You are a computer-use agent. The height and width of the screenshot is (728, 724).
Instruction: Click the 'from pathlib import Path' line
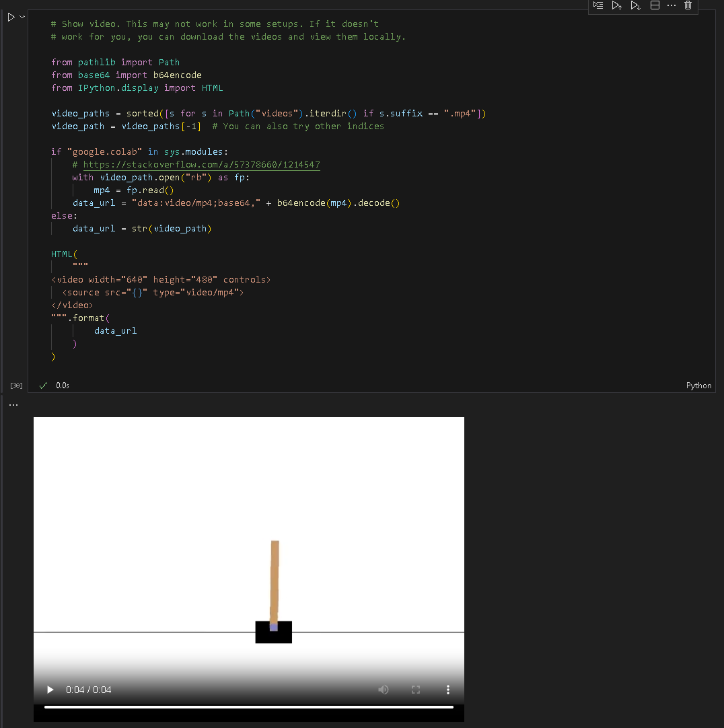(115, 62)
